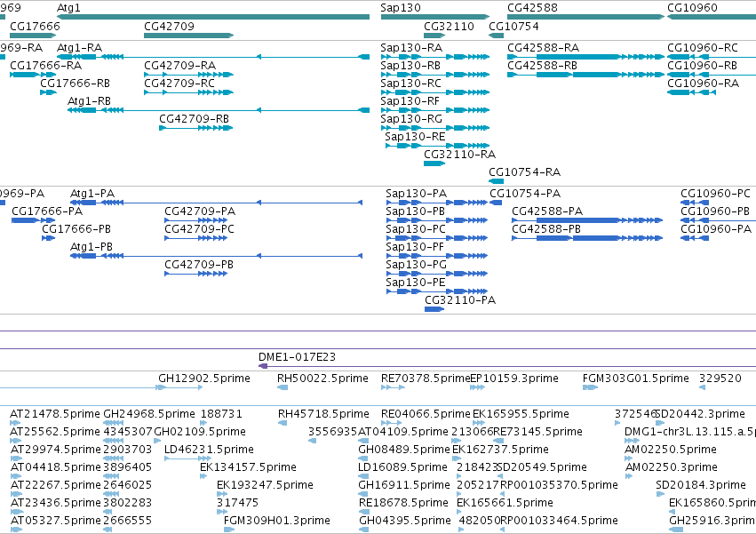Click protein CG10960-PB
756x534 pixels.
point(719,220)
